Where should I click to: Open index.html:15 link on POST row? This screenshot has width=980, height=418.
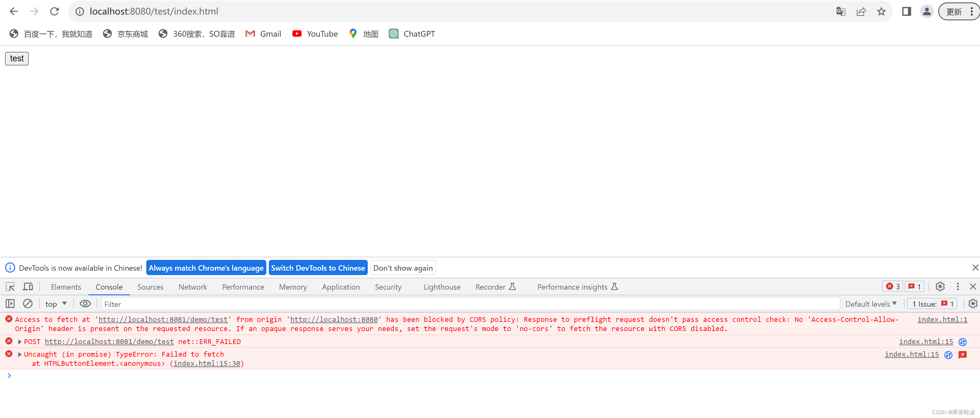click(926, 342)
